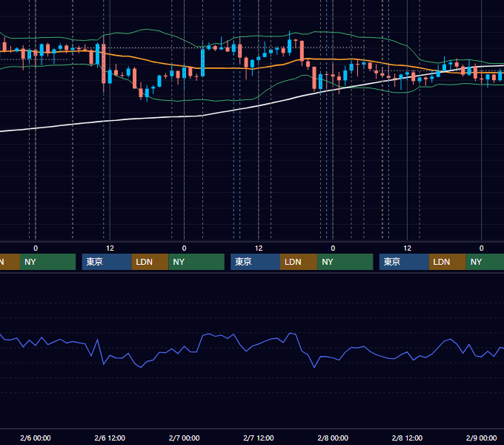504x445 pixels.
Task: Select the NY session block spanning 2/7 00:00
Action: coord(196,262)
